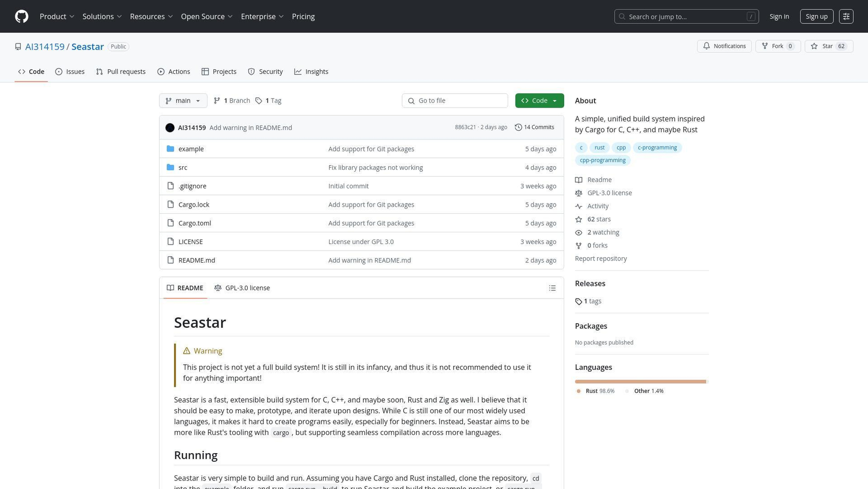Open the README outline icon
The image size is (868, 489).
pyautogui.click(x=553, y=288)
